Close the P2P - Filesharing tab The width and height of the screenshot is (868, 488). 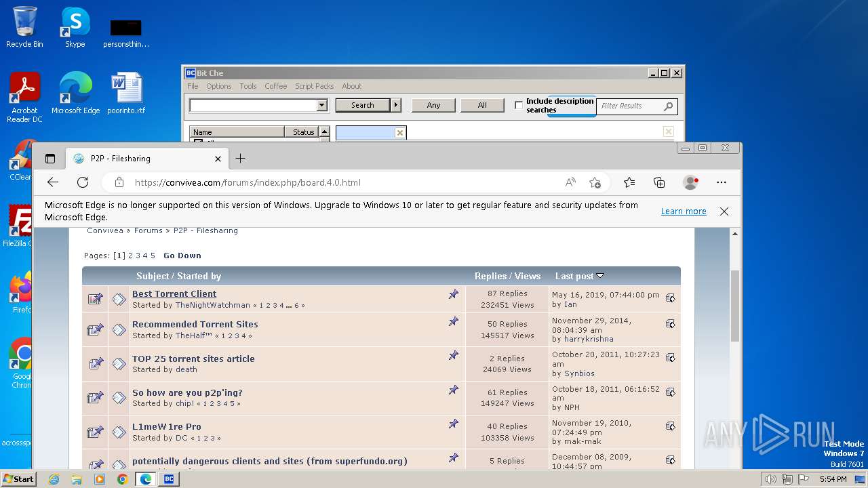218,159
